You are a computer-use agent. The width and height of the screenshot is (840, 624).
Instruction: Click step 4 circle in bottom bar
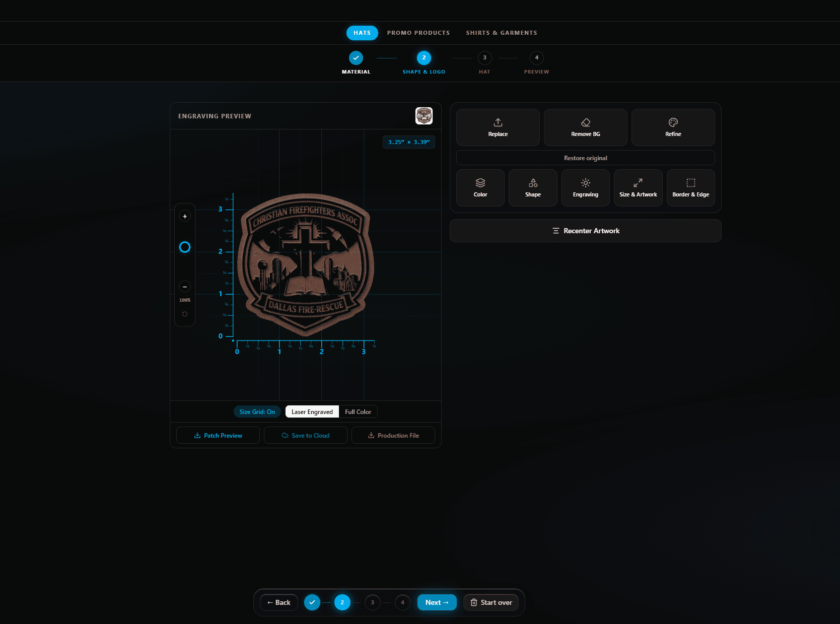[403, 602]
